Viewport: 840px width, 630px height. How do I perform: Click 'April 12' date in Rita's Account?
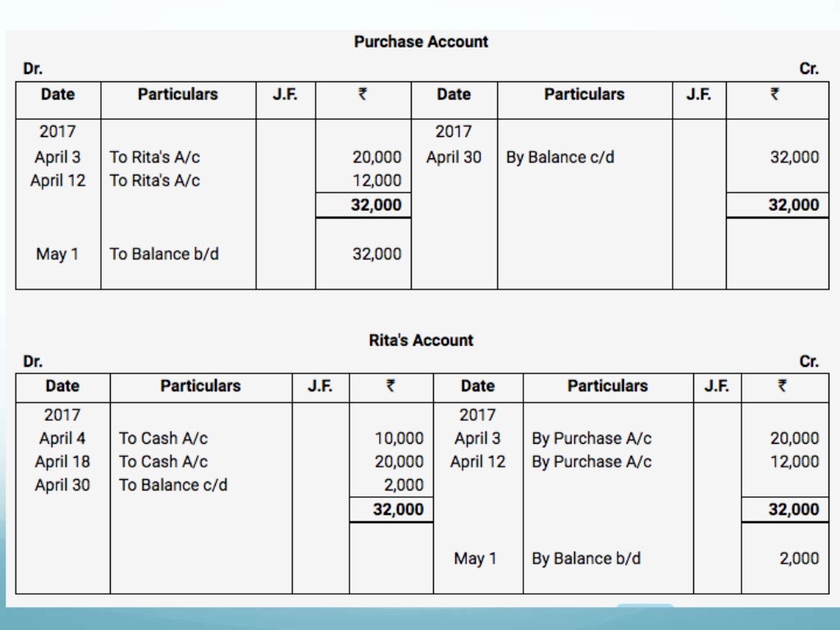[x=478, y=461]
